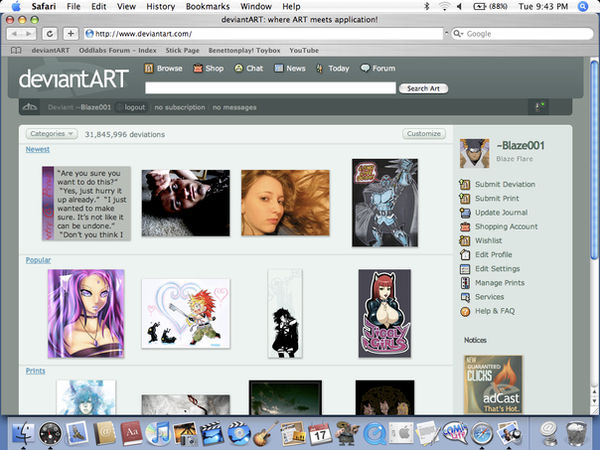
Task: Open the ~Blaze001 username link
Action: [x=520, y=145]
